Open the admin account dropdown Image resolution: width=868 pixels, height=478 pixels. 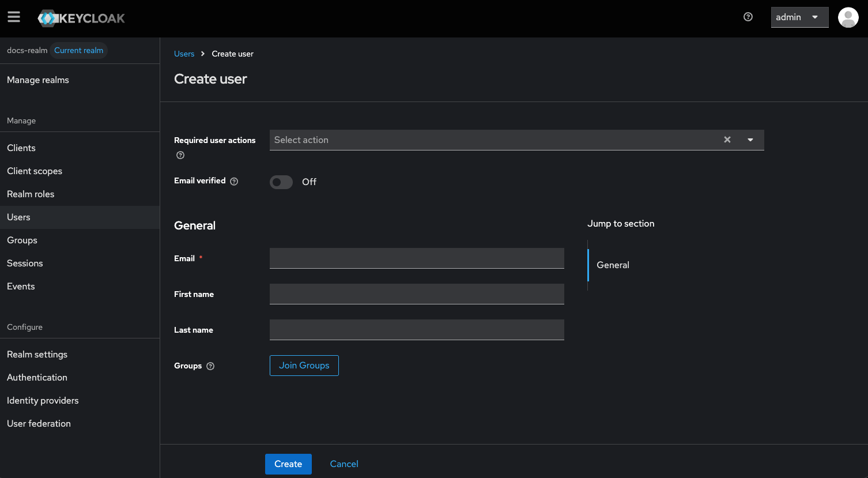(799, 17)
